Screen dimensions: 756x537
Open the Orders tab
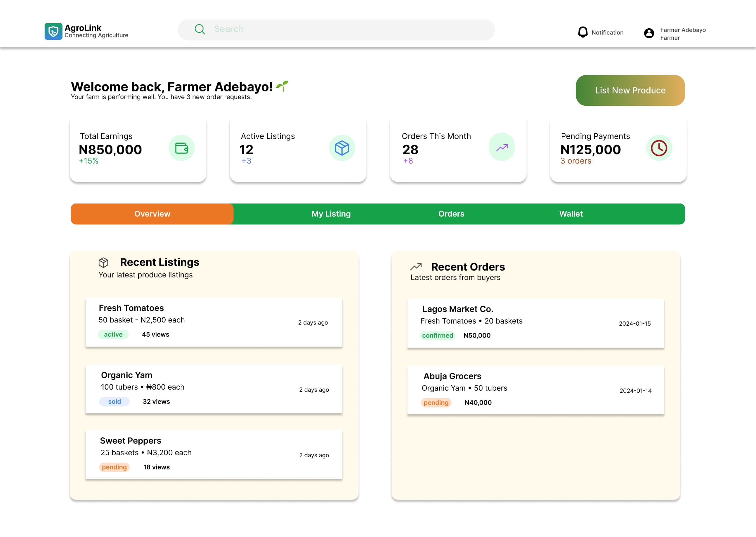coord(451,214)
